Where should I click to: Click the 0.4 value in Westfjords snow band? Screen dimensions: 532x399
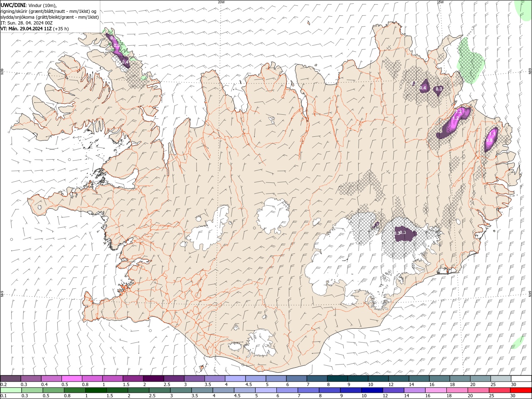coord(125,62)
